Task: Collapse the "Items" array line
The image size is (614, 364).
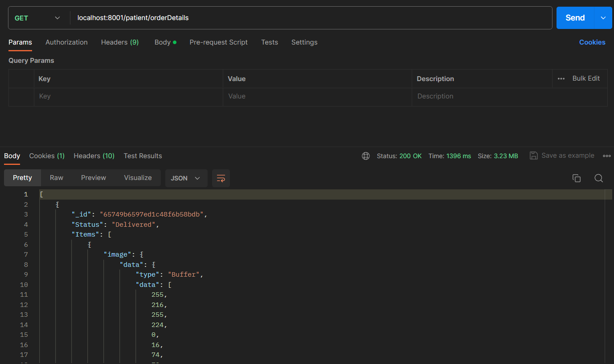Action: (91, 234)
